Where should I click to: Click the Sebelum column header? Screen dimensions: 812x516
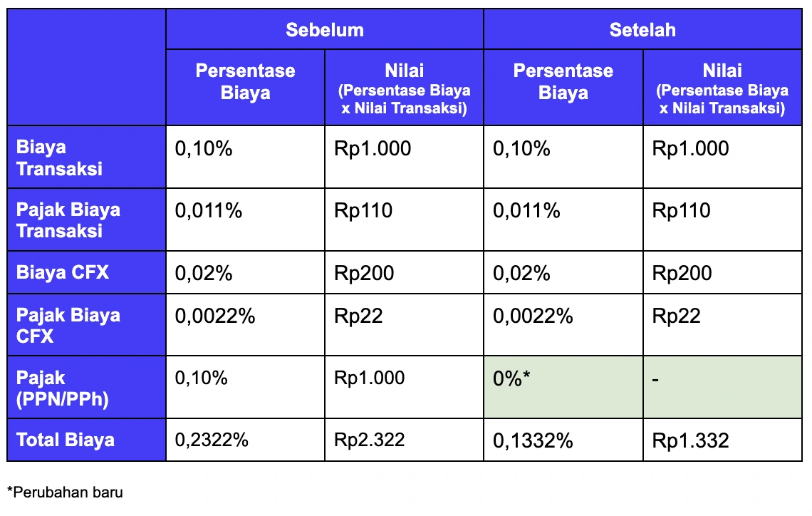click(x=325, y=29)
